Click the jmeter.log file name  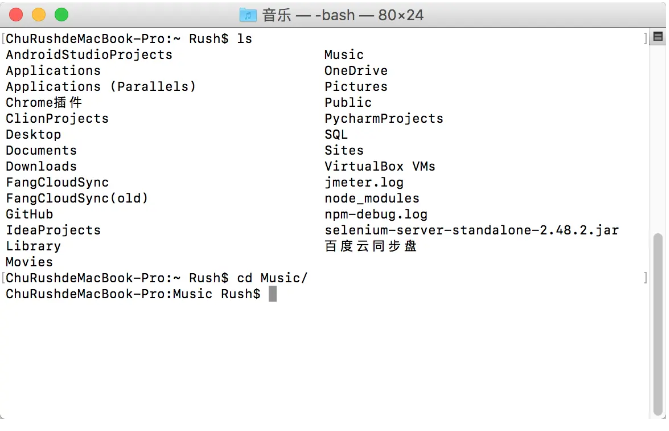364,182
